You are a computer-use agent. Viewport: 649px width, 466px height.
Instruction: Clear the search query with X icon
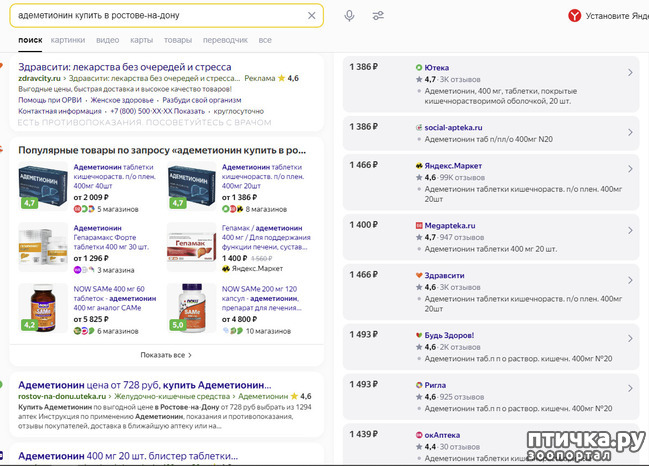point(312,16)
